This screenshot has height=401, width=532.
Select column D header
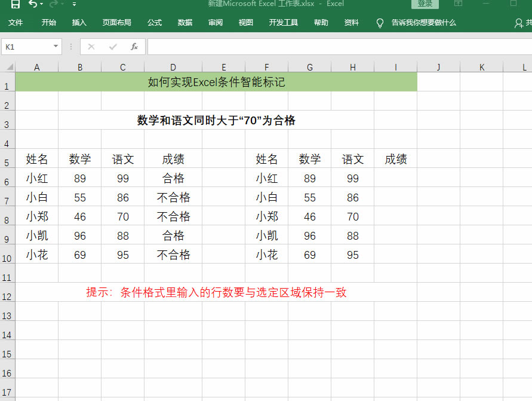tap(173, 68)
